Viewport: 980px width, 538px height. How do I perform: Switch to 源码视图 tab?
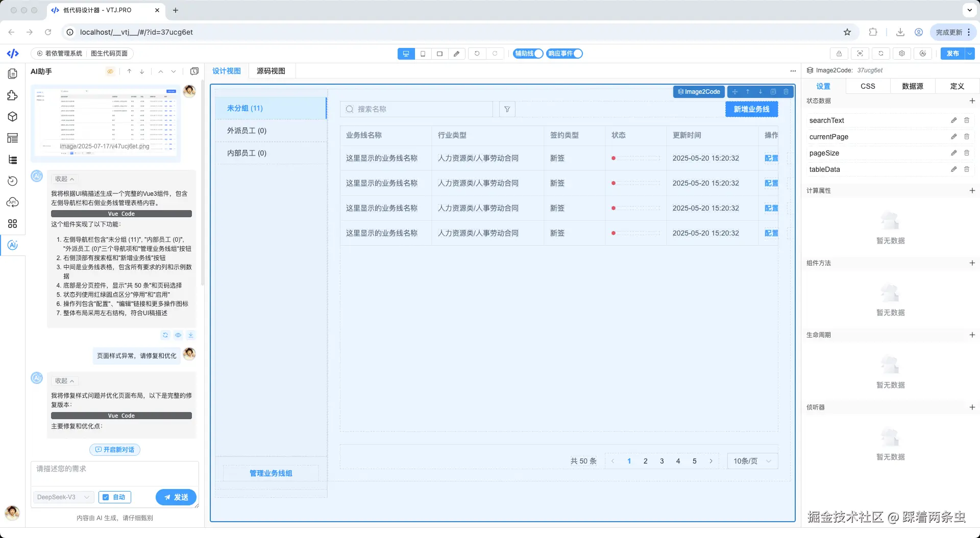[271, 71]
